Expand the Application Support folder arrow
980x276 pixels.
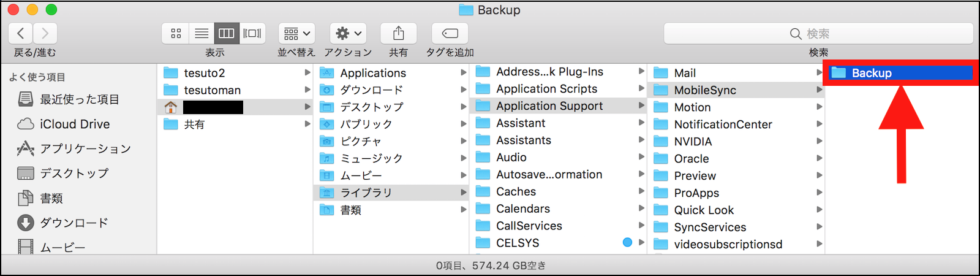[641, 105]
